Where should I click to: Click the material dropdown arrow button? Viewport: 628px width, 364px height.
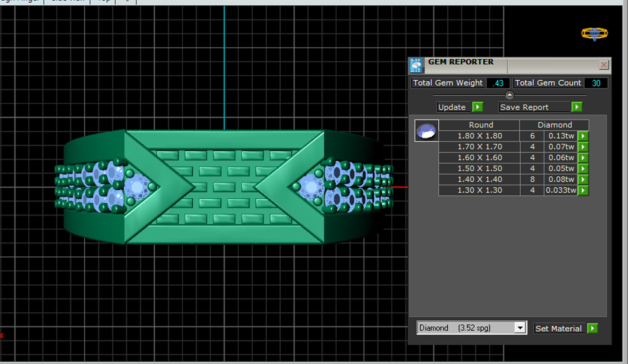coord(520,328)
